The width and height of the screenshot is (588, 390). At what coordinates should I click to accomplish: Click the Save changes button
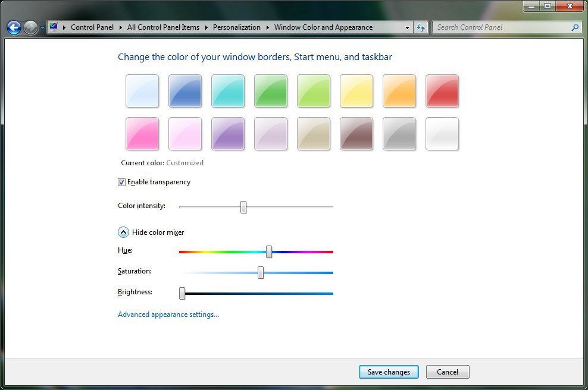tap(389, 372)
